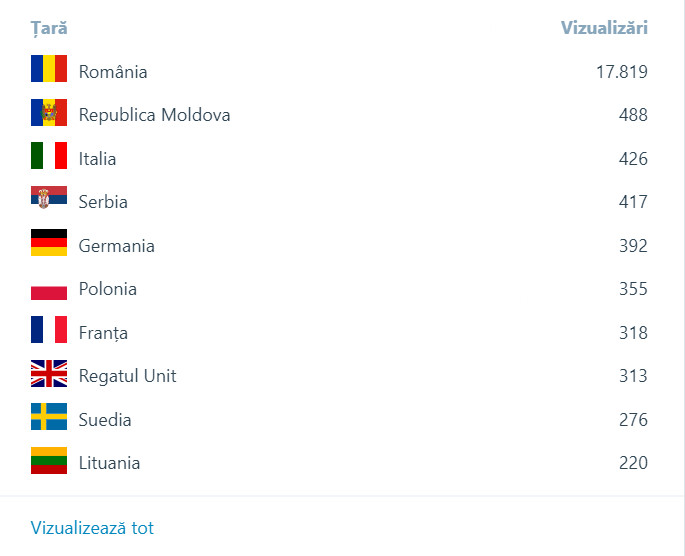Click the Vizualizări column header
685x556 pixels.
pos(604,28)
